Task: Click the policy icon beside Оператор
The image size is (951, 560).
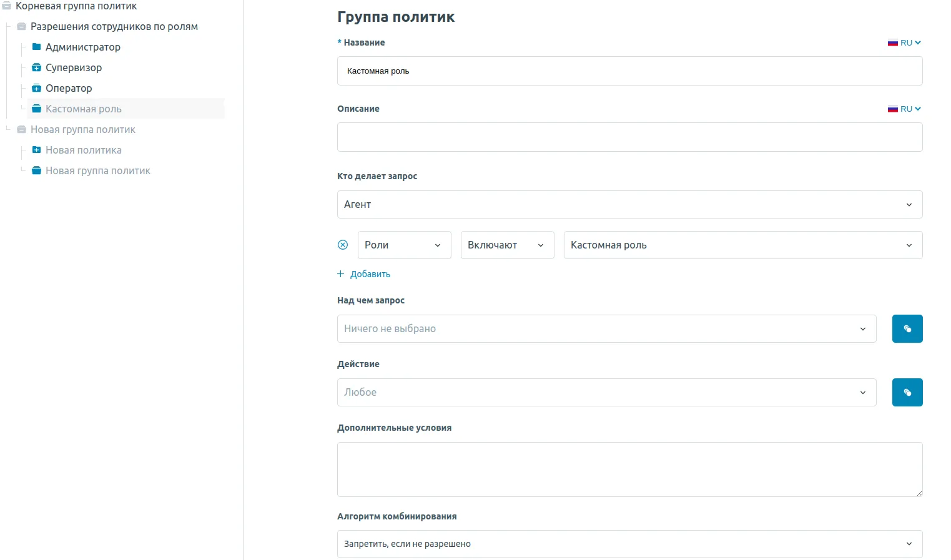Action: pyautogui.click(x=36, y=88)
